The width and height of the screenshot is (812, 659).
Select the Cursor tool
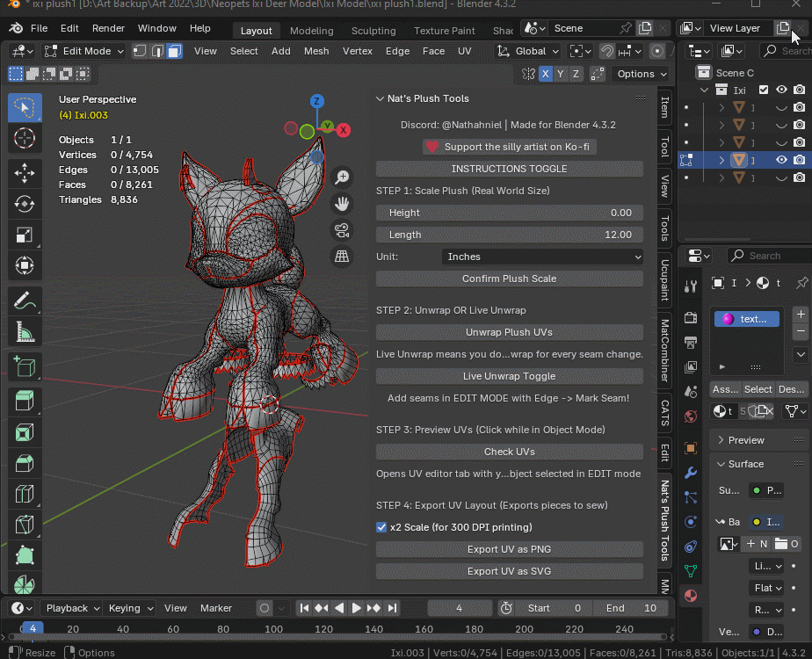coord(25,138)
